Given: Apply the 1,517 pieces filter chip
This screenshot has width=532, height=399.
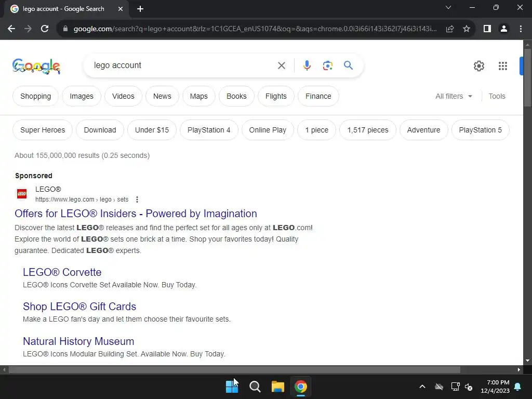Looking at the screenshot, I should pos(368,130).
